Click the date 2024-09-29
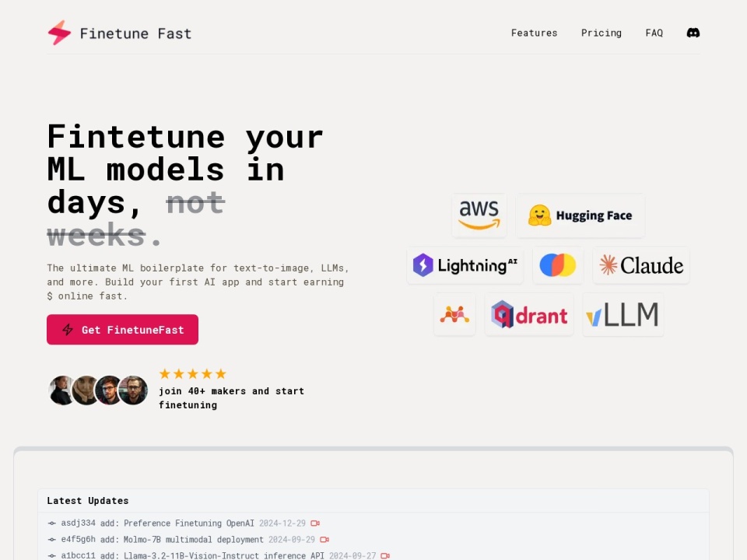Viewport: 747px width, 560px height. (292, 540)
